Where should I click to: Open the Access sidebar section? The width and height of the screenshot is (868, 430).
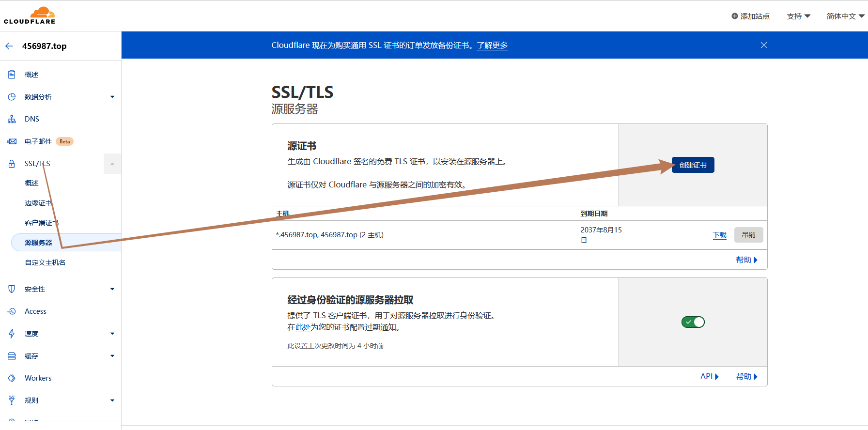pos(35,311)
